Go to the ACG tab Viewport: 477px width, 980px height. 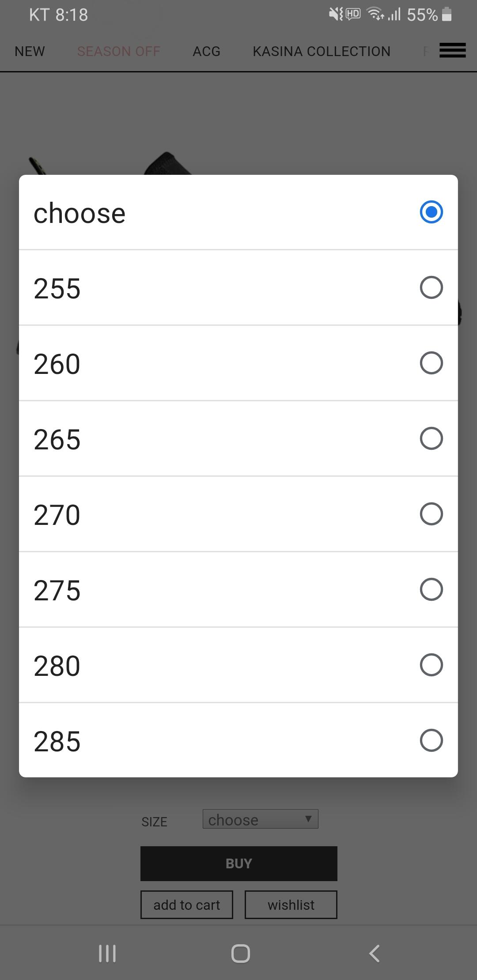206,51
